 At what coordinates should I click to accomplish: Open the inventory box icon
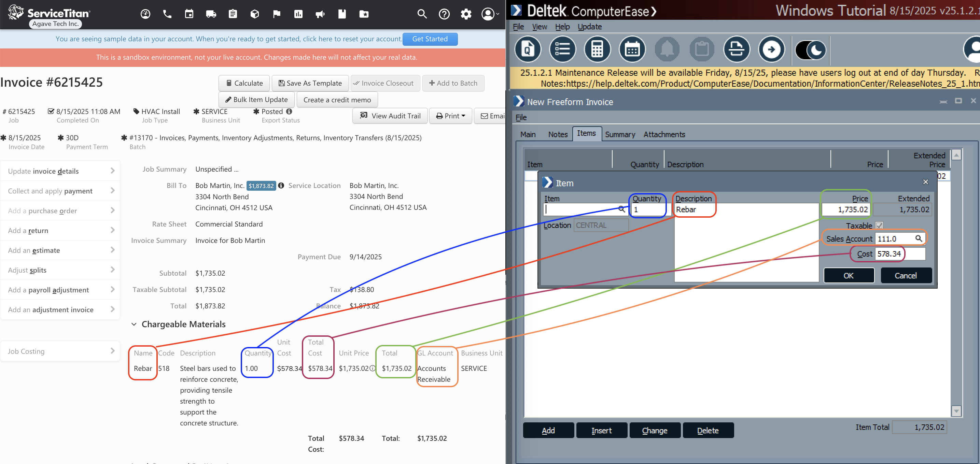(254, 14)
